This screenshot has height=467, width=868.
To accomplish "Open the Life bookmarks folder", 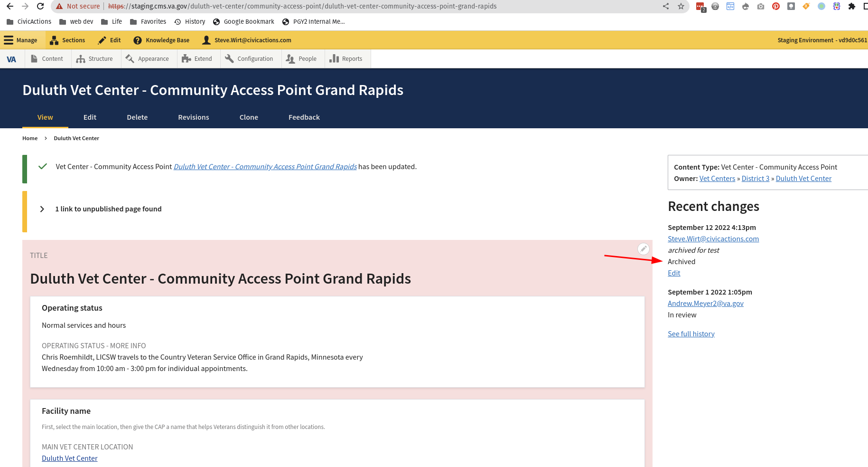I will 112,22.
